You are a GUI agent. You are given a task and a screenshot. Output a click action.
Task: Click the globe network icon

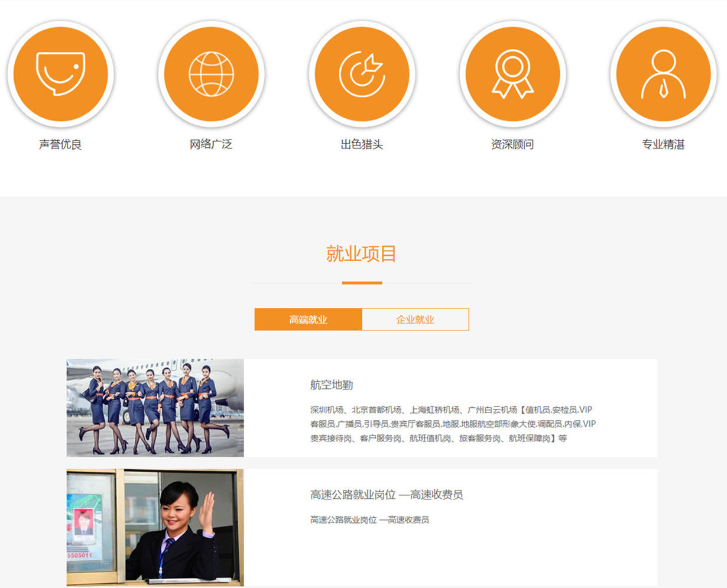click(211, 74)
